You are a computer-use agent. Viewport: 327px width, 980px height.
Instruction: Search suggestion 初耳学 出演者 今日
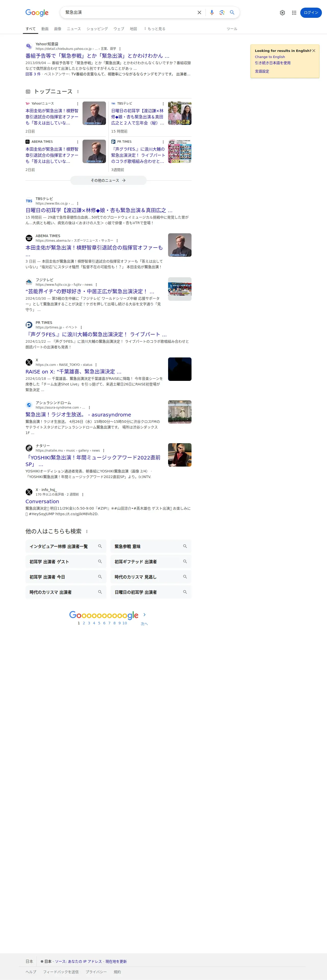(x=66, y=577)
